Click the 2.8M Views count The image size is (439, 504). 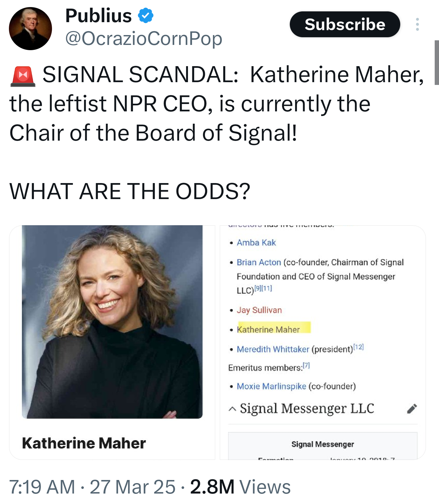click(240, 487)
